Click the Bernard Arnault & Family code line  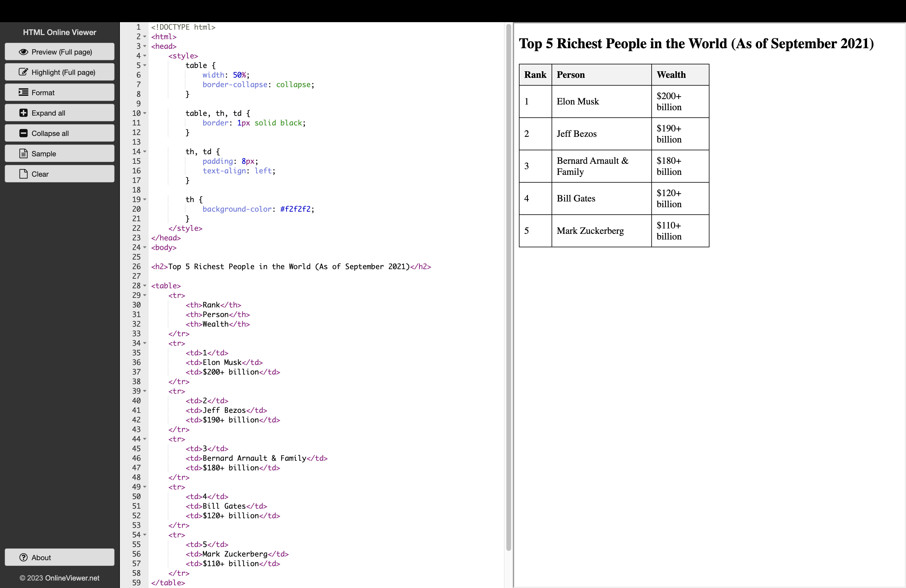[x=256, y=458]
